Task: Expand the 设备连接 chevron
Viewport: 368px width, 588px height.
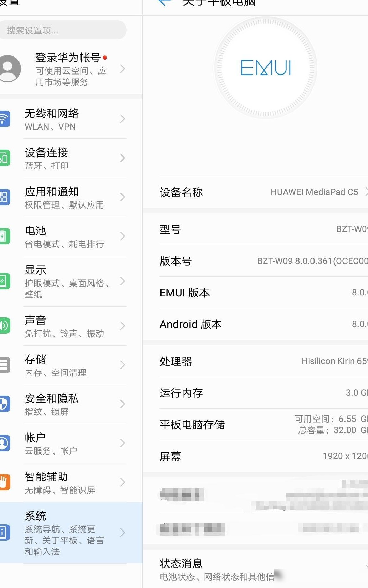Action: [123, 158]
